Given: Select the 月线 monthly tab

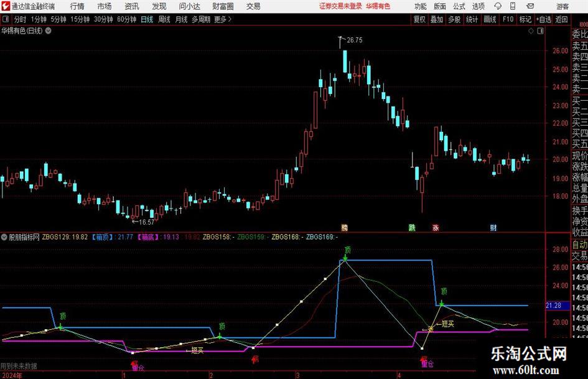Looking at the screenshot, I should pyautogui.click(x=181, y=19).
